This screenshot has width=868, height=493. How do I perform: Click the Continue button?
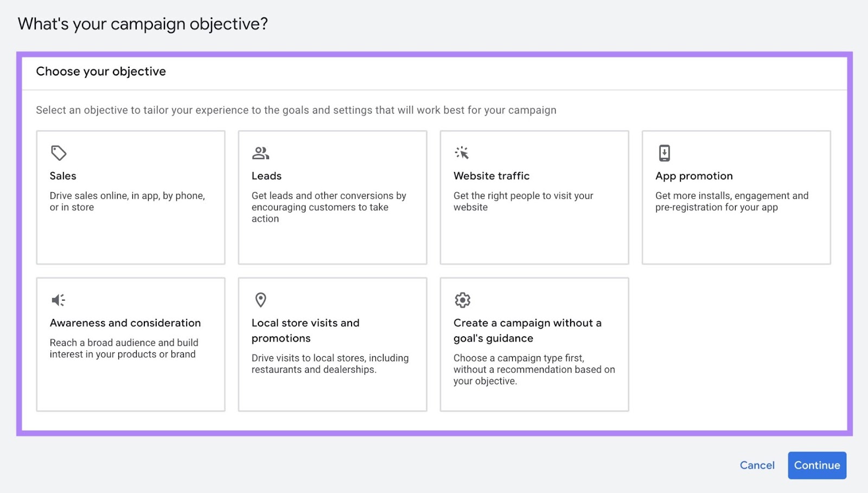[817, 465]
